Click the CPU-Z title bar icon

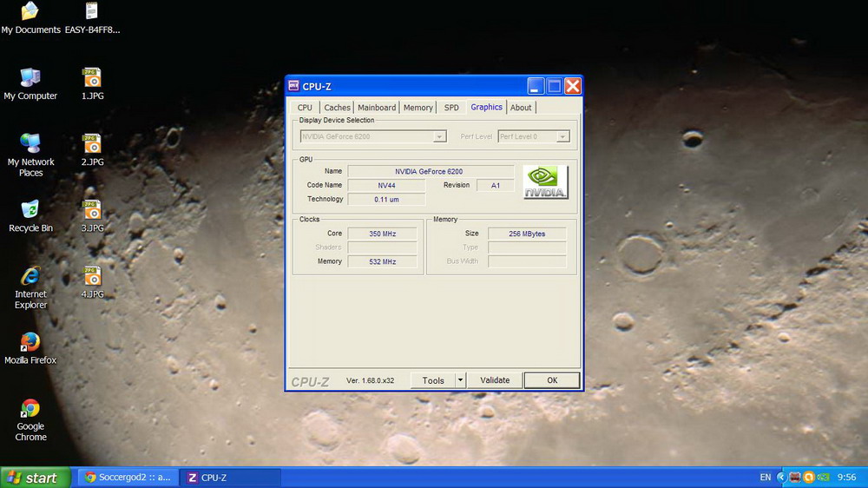click(x=294, y=86)
